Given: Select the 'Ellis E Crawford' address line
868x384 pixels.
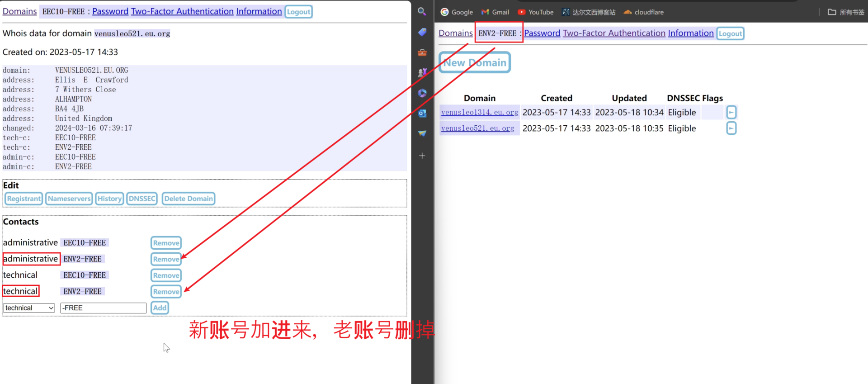Looking at the screenshot, I should coord(66,80).
